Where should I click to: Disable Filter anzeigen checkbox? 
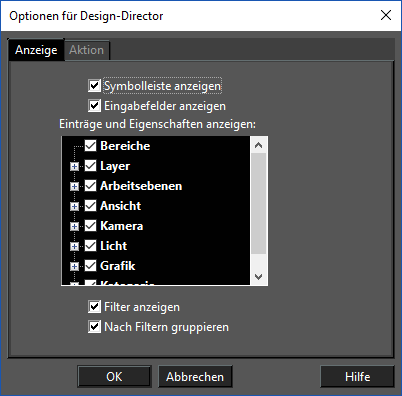pyautogui.click(x=94, y=306)
